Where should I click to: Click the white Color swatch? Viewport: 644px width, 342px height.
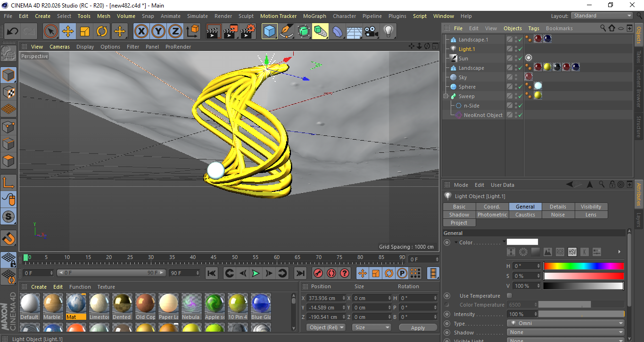(522, 242)
